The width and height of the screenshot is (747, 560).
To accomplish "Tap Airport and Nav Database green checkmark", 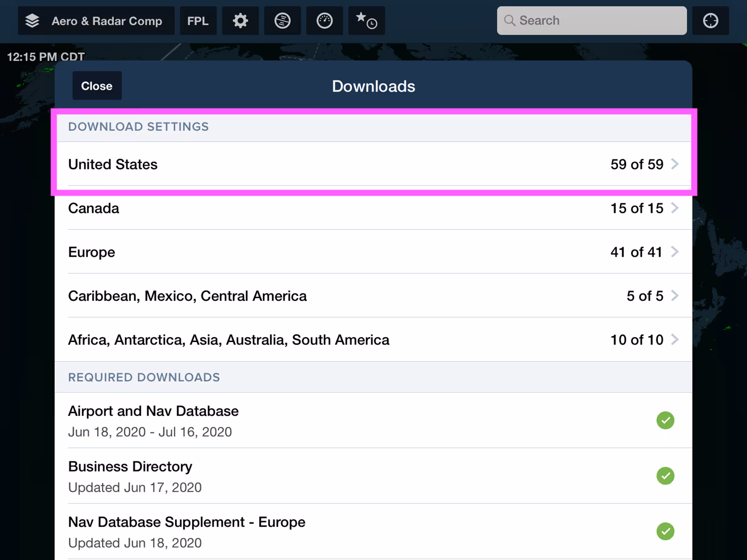I will tap(665, 420).
